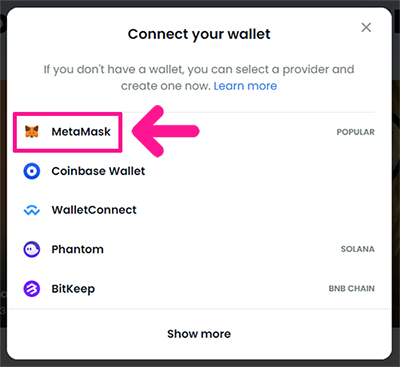Pick the Phantom wallet name
This screenshot has height=367, width=400.
click(x=77, y=249)
